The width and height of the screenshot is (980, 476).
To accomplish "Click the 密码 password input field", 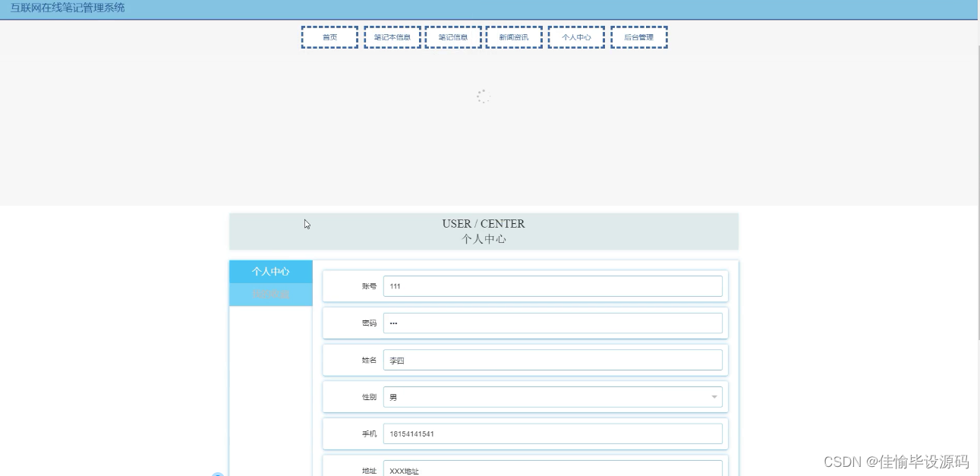I will click(x=553, y=323).
